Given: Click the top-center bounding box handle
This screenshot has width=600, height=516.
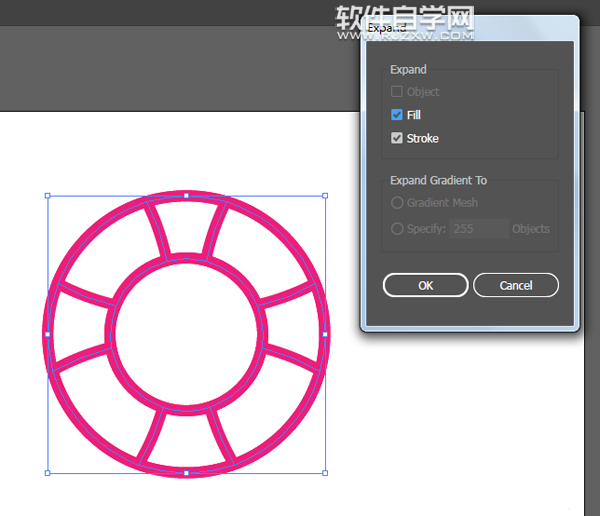Looking at the screenshot, I should pos(186,195).
